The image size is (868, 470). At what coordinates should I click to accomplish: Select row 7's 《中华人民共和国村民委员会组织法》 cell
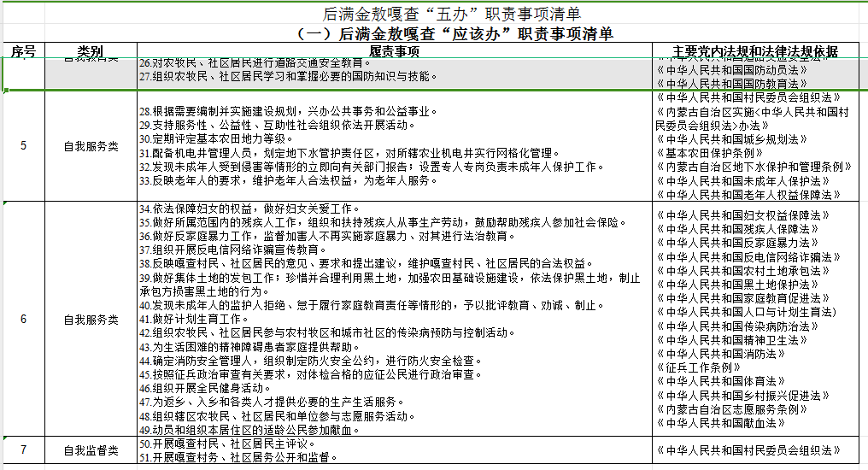tap(755, 450)
